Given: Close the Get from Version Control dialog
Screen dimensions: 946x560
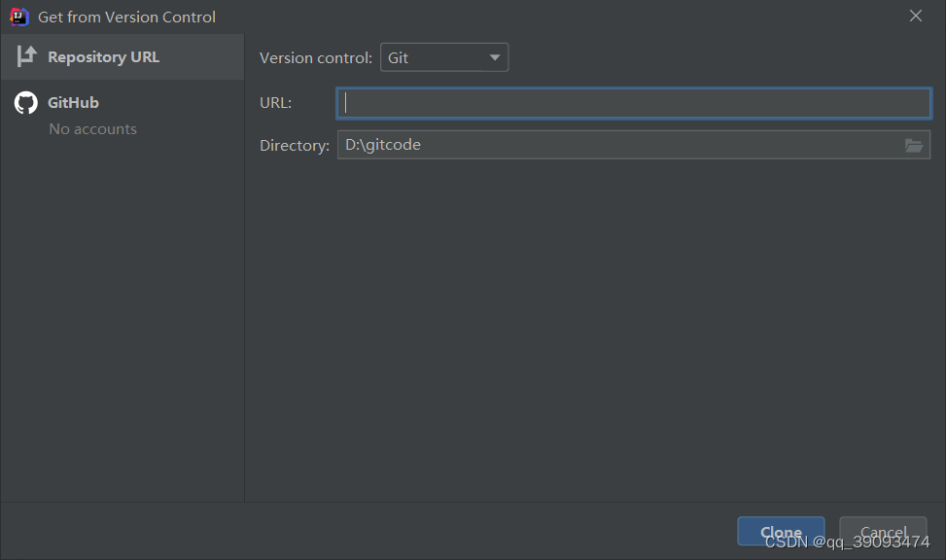Looking at the screenshot, I should pyautogui.click(x=916, y=17).
